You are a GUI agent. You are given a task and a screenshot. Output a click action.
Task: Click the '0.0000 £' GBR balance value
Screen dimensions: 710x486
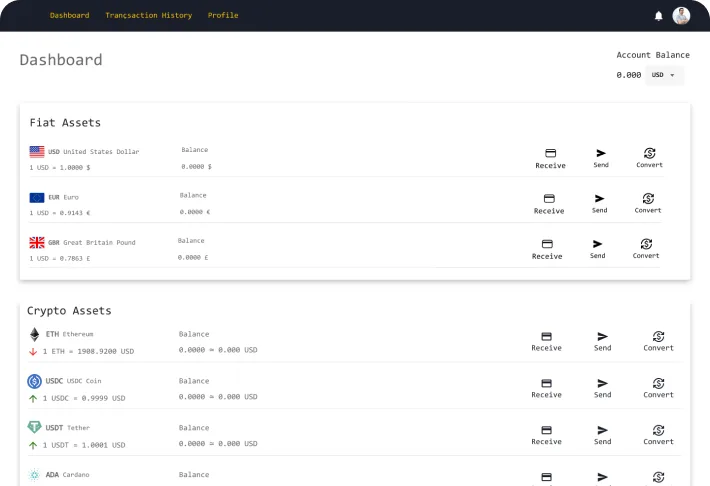[193, 257]
